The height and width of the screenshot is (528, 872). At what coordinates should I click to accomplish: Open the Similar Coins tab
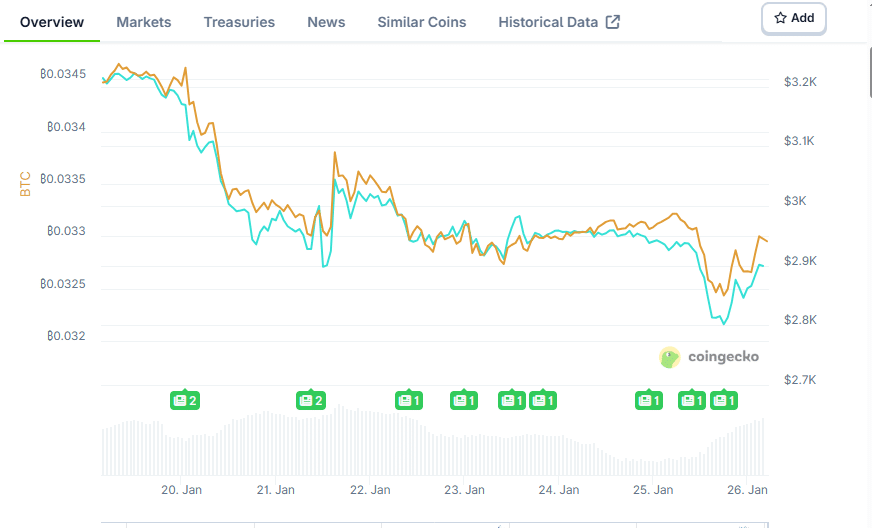tap(421, 22)
